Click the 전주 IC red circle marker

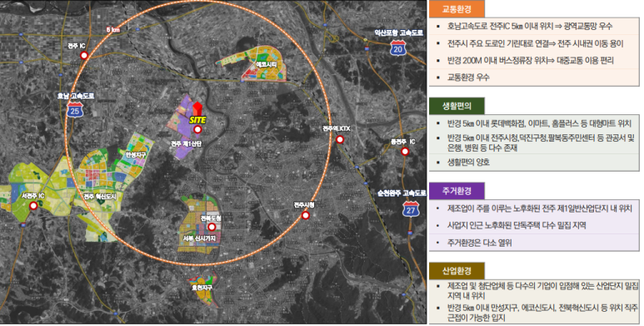coord(84,55)
